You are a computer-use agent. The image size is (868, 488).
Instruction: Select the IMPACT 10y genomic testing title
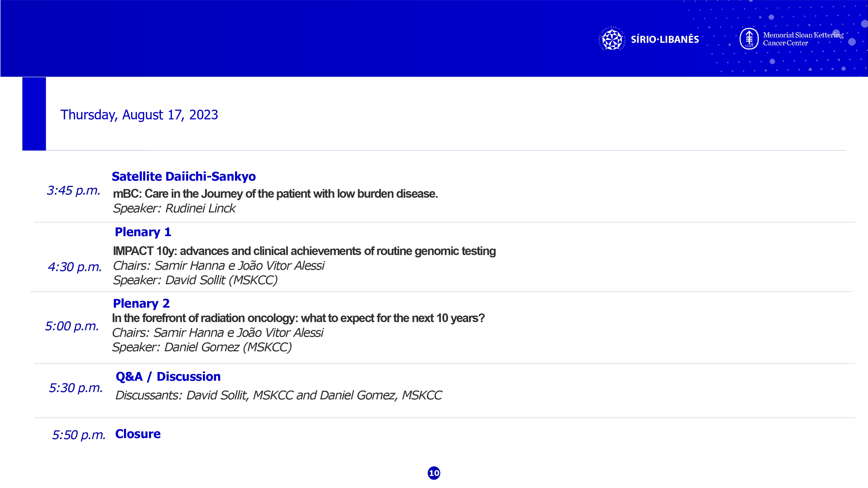[x=304, y=251]
